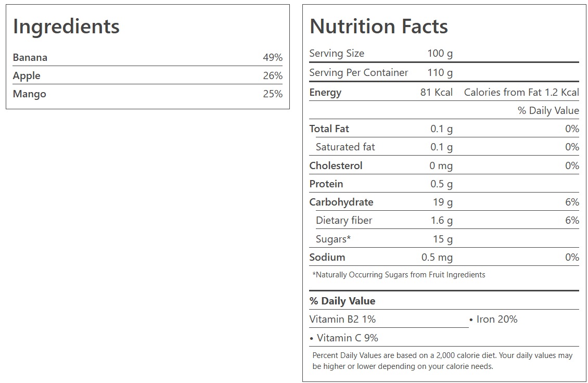Click the Nutrition Facts heading
This screenshot has width=588, height=383.
(378, 27)
